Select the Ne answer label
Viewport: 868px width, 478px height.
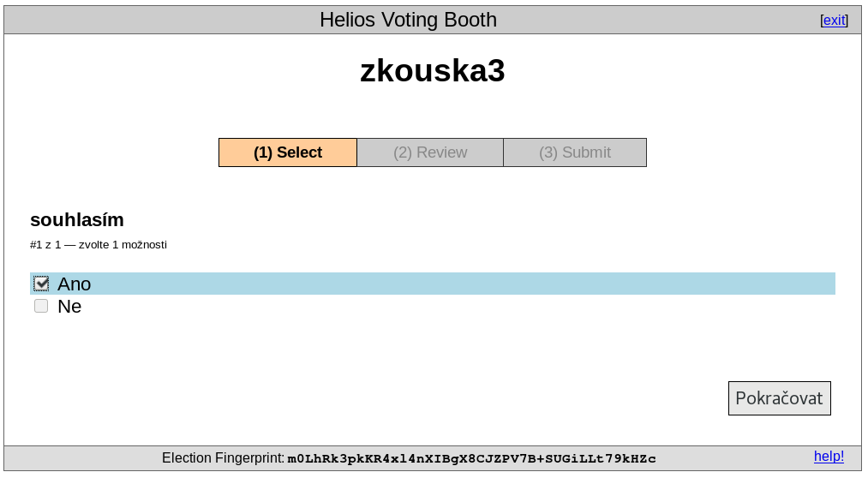point(69,307)
